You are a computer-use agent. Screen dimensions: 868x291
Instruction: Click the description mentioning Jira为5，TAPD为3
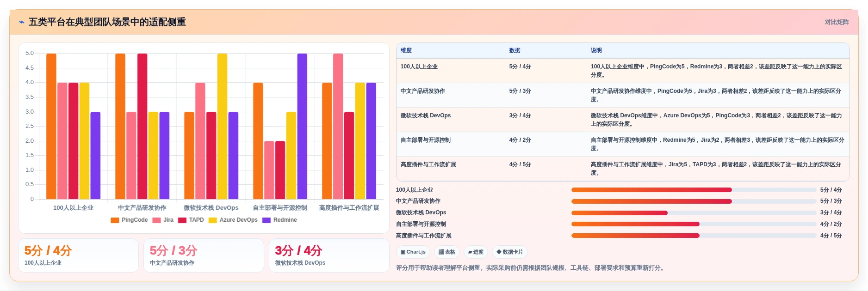pos(716,169)
